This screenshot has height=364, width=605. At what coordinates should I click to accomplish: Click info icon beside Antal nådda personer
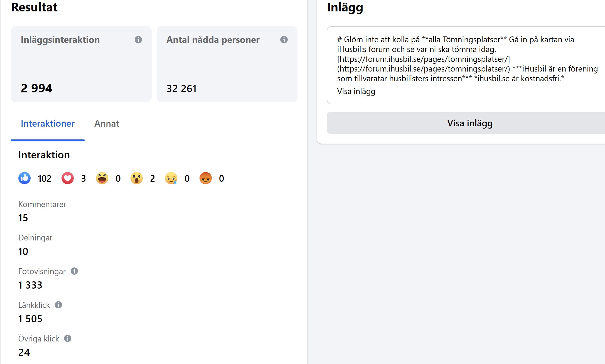point(284,40)
